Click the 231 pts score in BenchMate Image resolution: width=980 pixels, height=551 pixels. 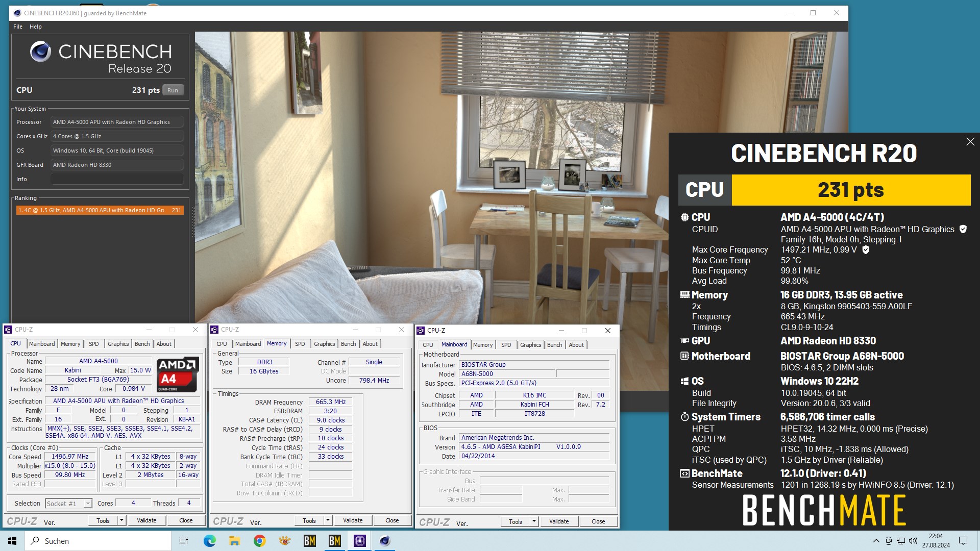[851, 190]
